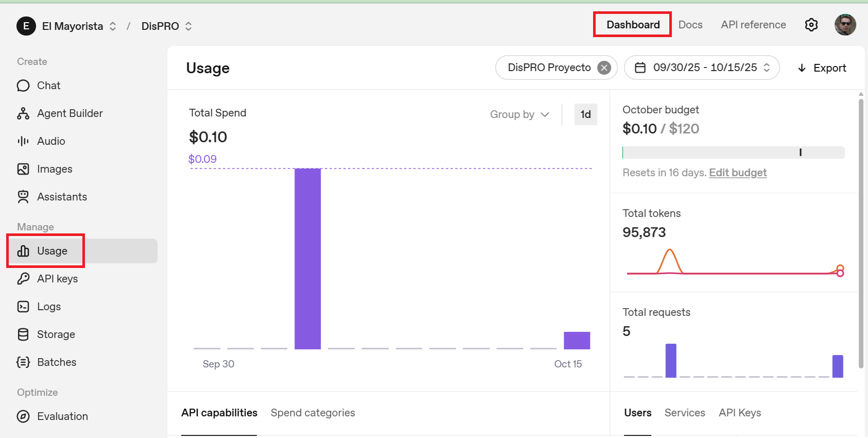Click the tallest purple spend bar
This screenshot has width=868, height=438.
(307, 259)
